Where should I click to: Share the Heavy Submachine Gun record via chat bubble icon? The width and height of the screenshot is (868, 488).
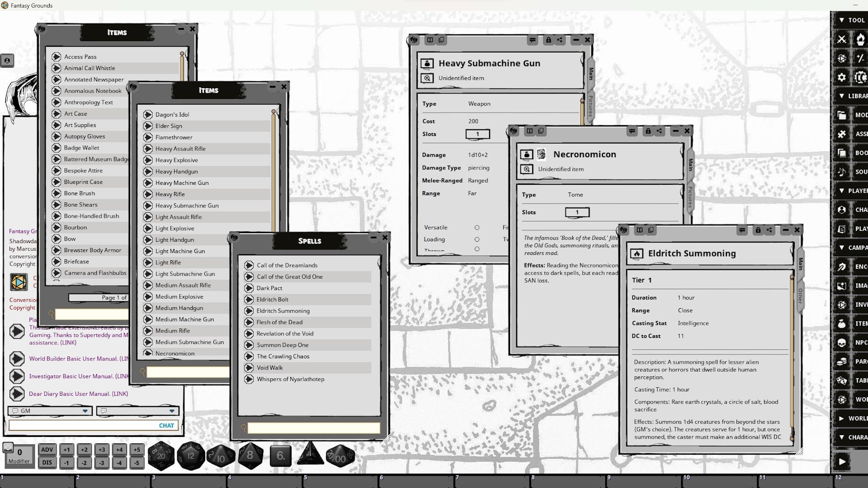(533, 40)
